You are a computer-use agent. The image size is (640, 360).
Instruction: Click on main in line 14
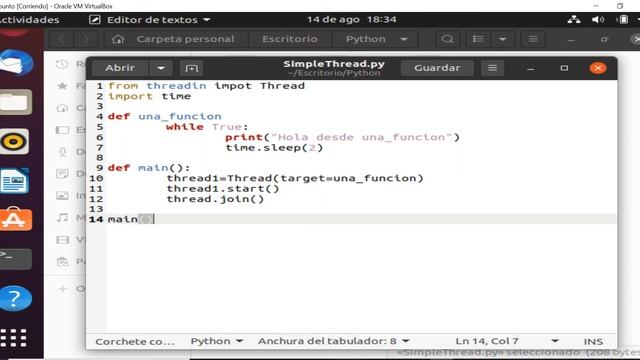[122, 220]
